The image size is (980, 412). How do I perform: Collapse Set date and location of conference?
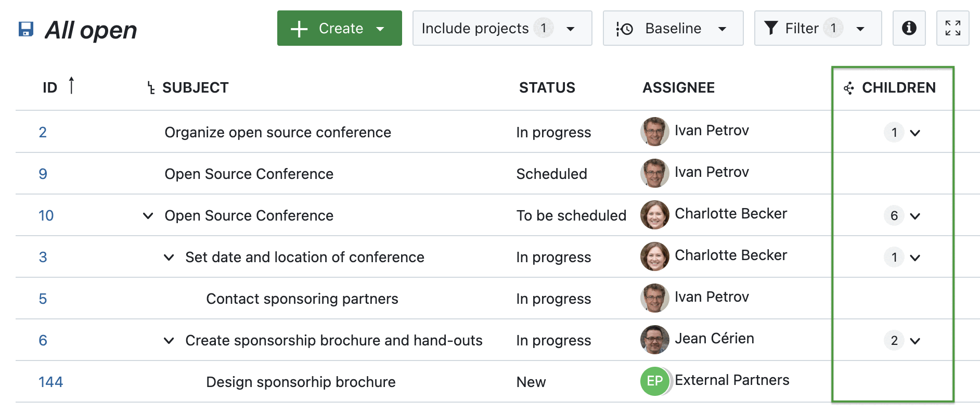[169, 257]
